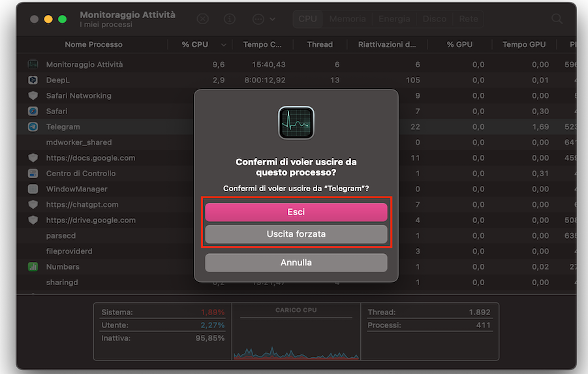The height and width of the screenshot is (374, 588).
Task: Switch to the Energia tab
Action: pos(394,19)
